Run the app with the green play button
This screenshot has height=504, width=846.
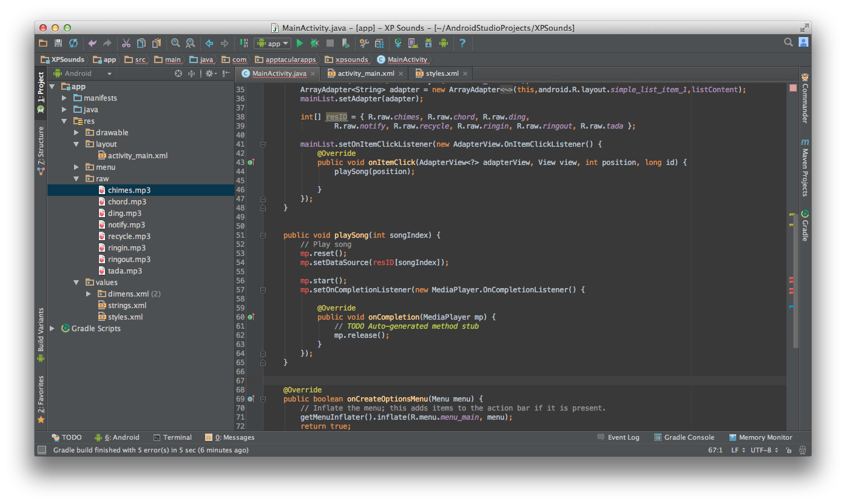(299, 43)
